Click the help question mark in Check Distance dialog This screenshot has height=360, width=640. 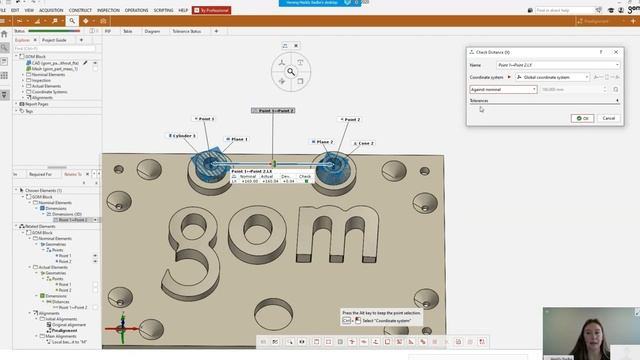pos(601,52)
